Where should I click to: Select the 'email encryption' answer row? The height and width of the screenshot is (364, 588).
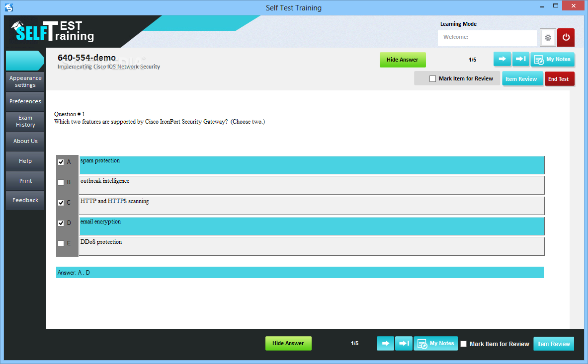click(312, 226)
